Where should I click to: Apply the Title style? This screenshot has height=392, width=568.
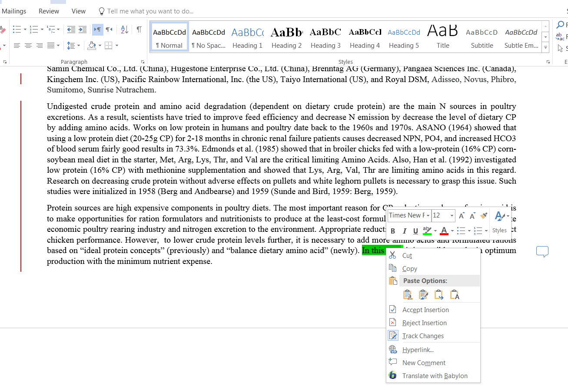[x=443, y=37]
